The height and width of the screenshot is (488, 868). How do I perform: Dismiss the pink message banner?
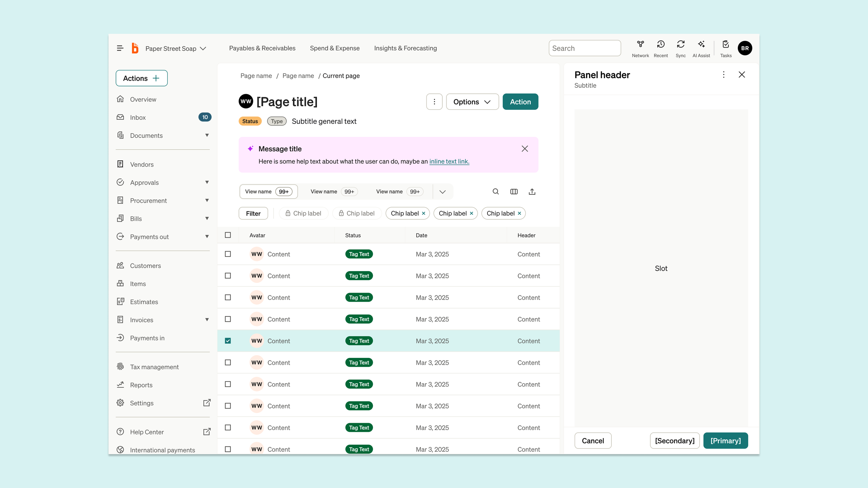525,149
